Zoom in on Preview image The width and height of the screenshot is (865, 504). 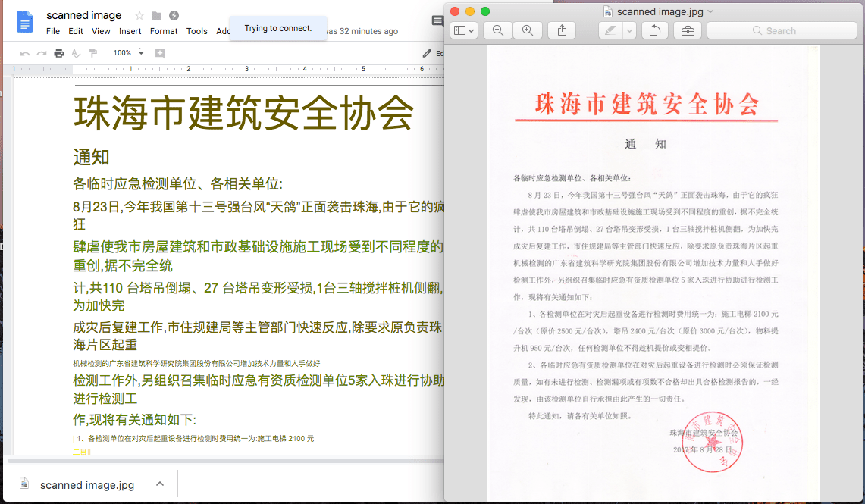pos(528,30)
